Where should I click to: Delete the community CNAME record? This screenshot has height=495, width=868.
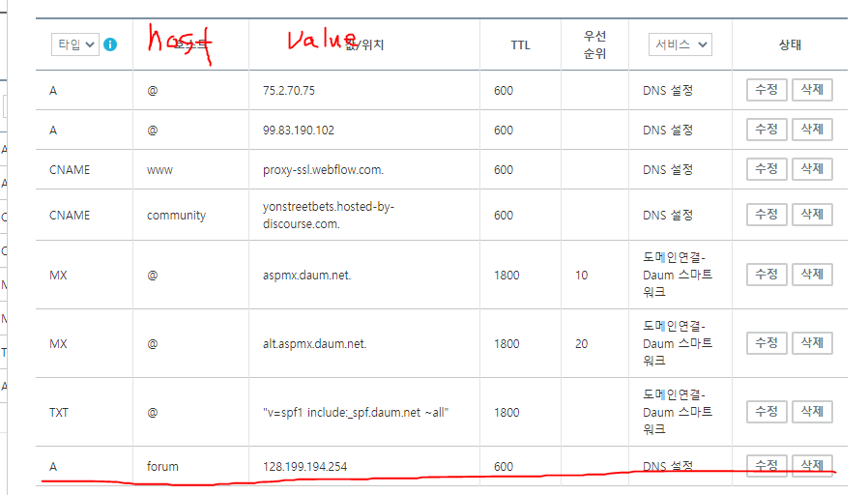(x=812, y=215)
